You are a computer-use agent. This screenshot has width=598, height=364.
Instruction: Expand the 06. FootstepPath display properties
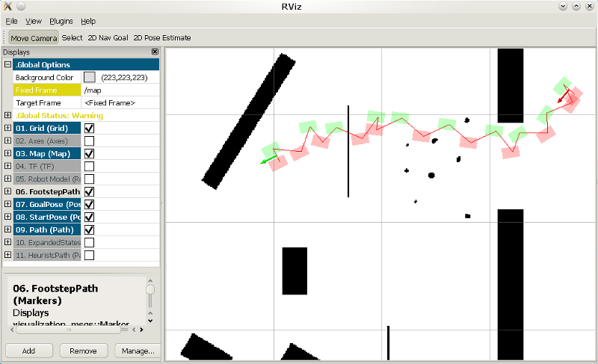point(7,192)
